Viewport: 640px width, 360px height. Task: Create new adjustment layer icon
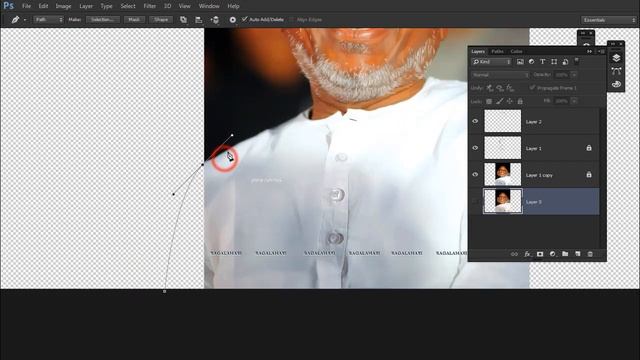pyautogui.click(x=552, y=254)
